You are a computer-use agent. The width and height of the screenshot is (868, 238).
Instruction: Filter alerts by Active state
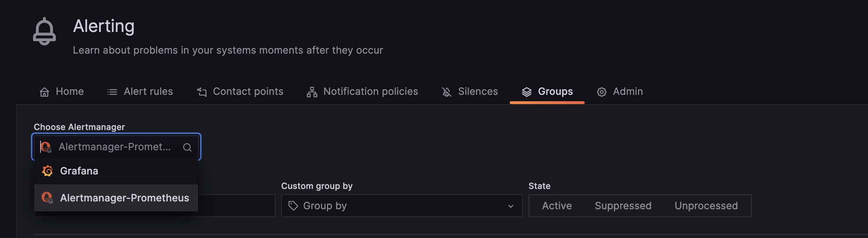(557, 205)
